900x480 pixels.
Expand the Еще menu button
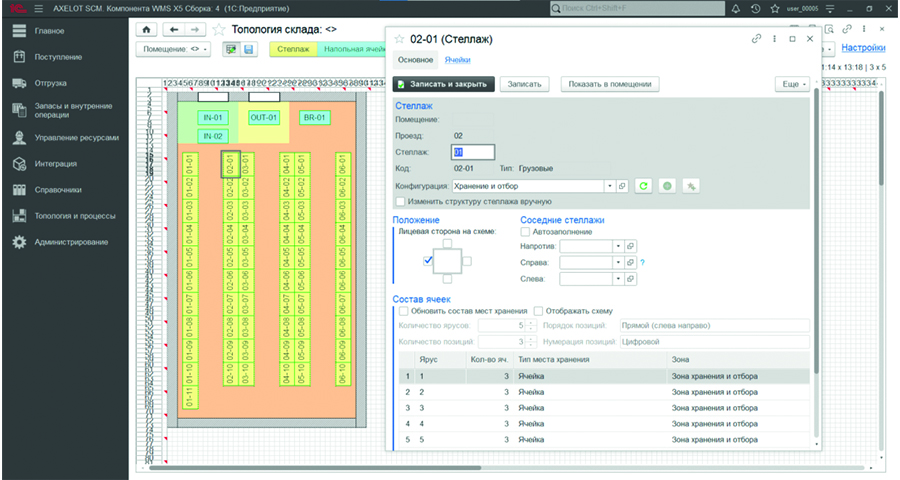point(793,84)
